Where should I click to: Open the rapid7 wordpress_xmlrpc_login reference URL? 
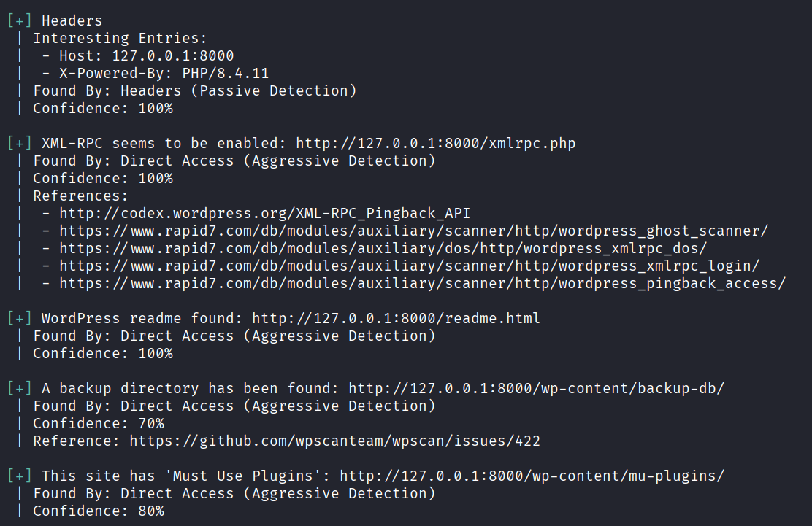point(409,266)
